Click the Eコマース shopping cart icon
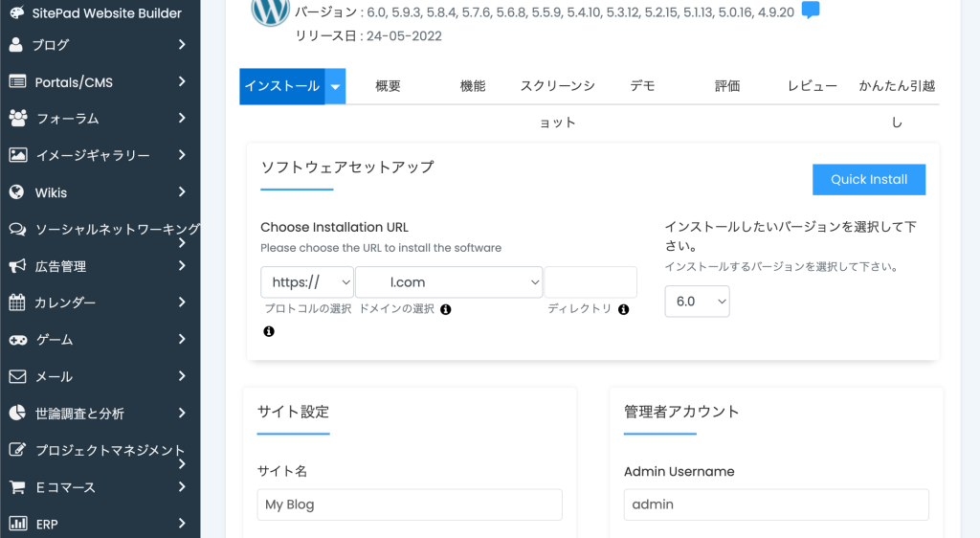 [17, 486]
